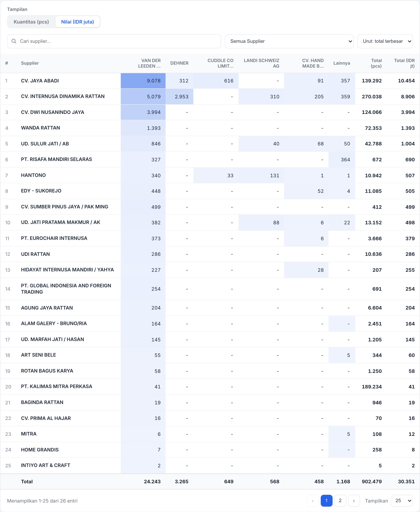
Task: Click the DEHNER column header
Action: (x=179, y=63)
